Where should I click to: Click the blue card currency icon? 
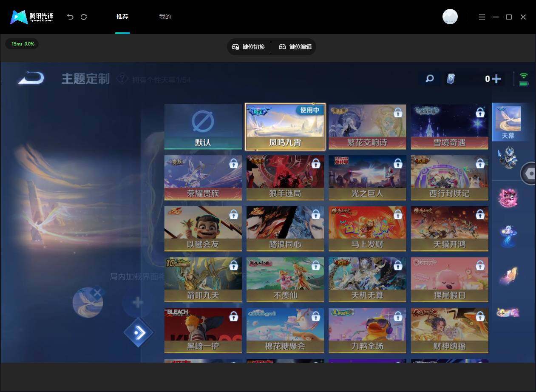click(x=451, y=79)
